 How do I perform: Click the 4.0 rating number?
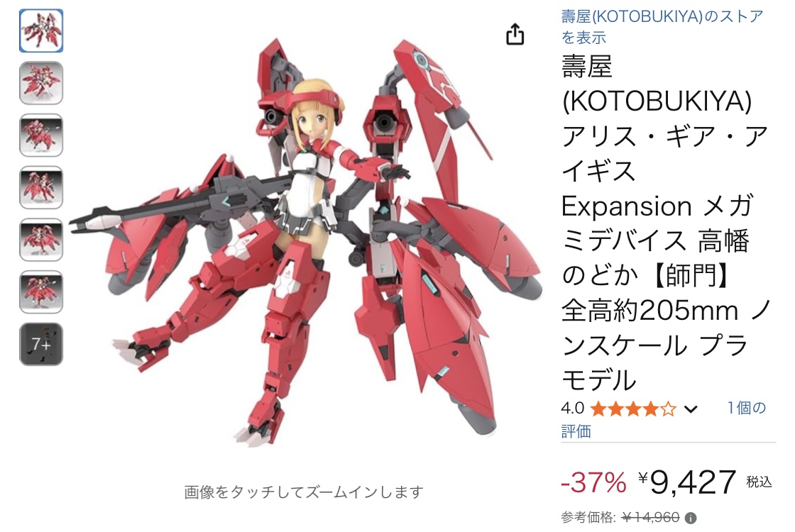(572, 409)
